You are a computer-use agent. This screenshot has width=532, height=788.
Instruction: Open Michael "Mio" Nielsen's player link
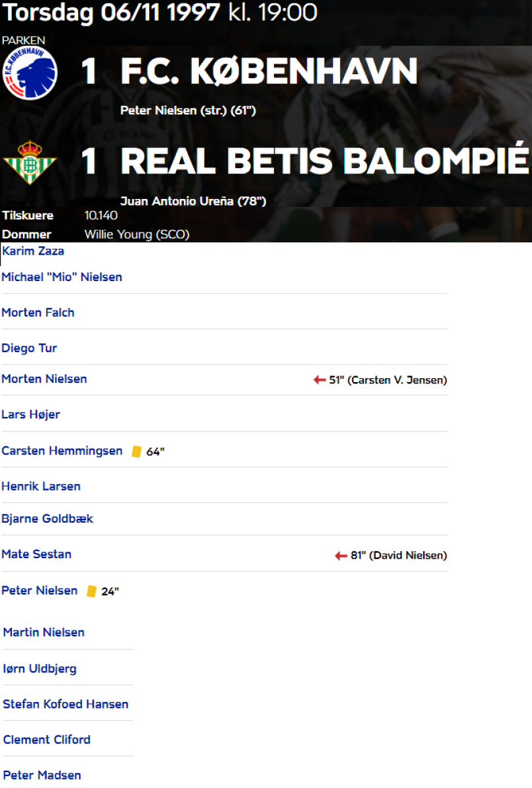(x=62, y=277)
